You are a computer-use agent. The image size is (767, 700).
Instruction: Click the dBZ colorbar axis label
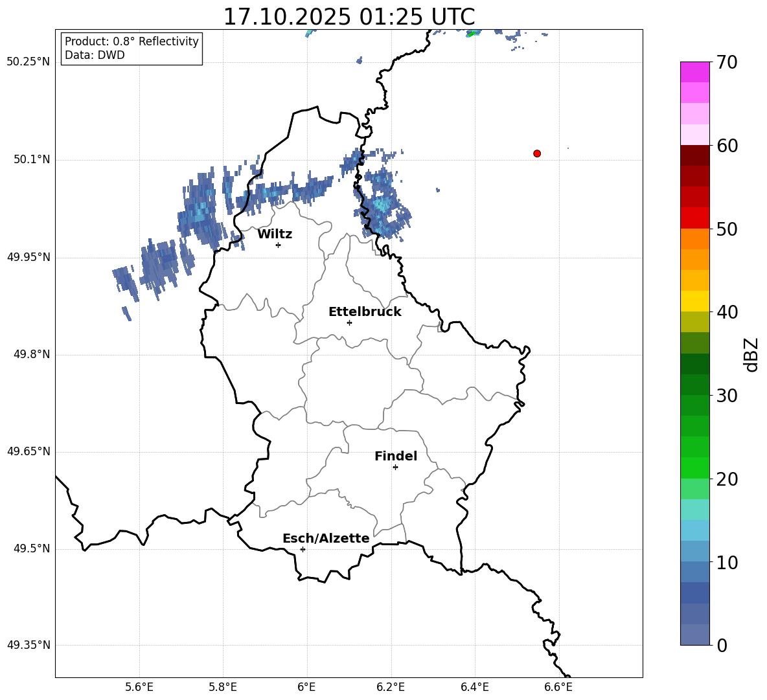tap(752, 354)
